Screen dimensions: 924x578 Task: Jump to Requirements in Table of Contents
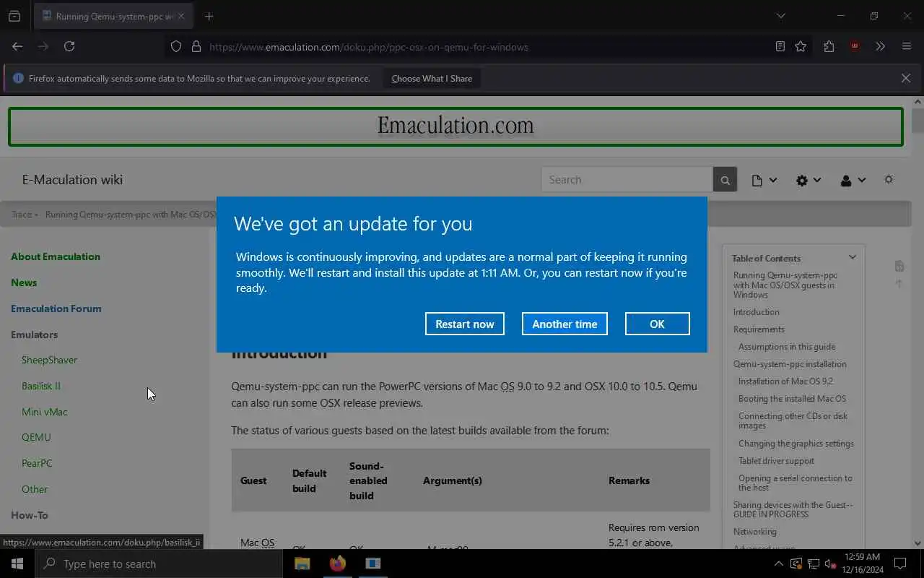tap(759, 329)
